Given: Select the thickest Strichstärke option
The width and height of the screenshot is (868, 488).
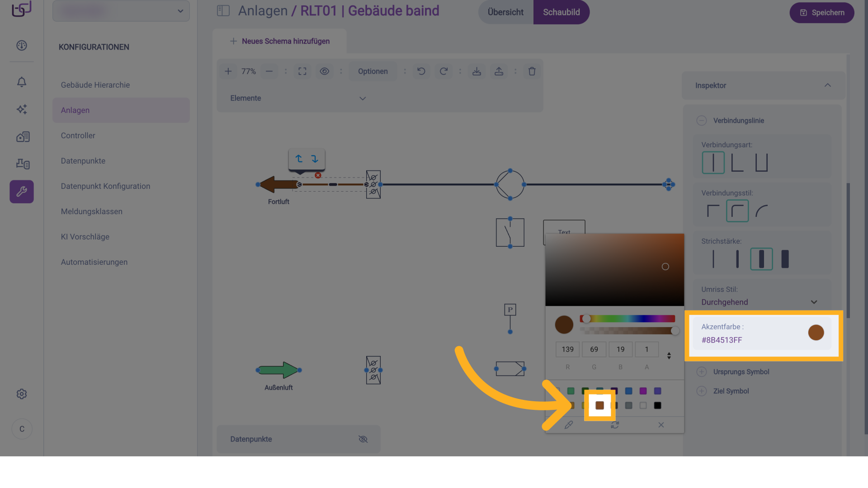Looking at the screenshot, I should tap(785, 259).
